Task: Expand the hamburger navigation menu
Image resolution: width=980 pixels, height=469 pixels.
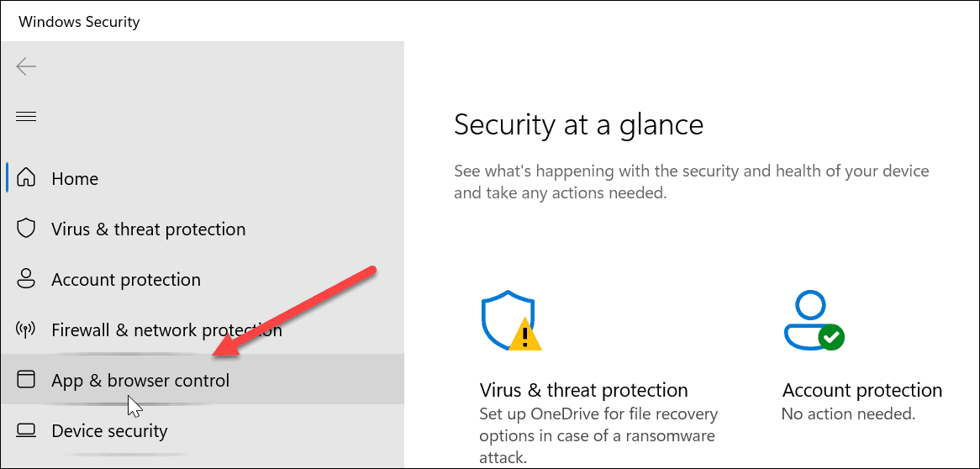Action: [26, 116]
